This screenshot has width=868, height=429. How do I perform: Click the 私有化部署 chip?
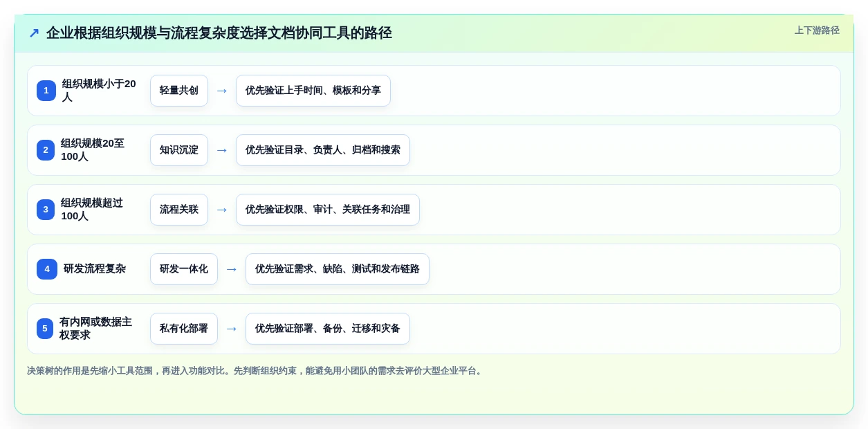(x=184, y=329)
